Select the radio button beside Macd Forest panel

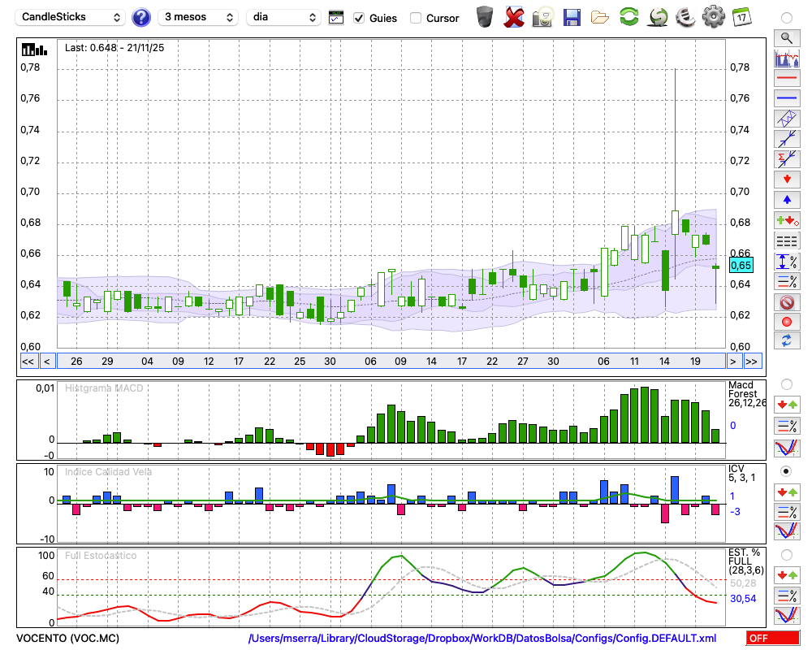pyautogui.click(x=786, y=383)
